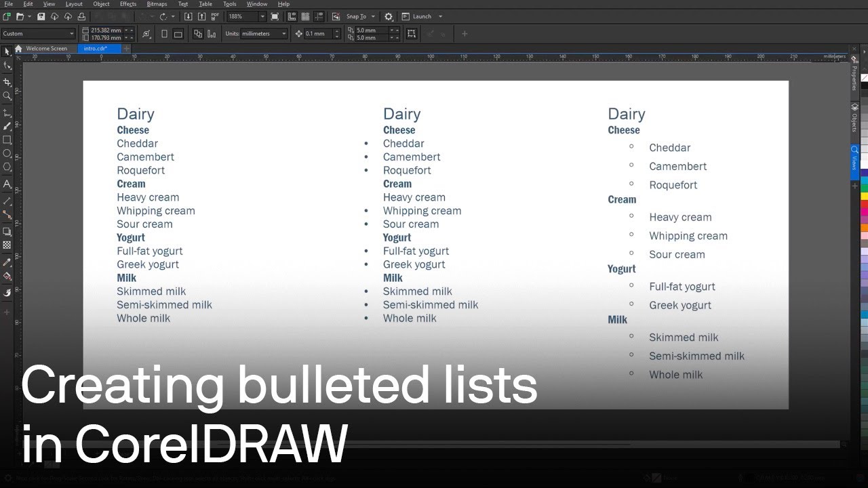Screen dimensions: 868x488
Task: Select the Transparency tool
Action: coord(7,245)
